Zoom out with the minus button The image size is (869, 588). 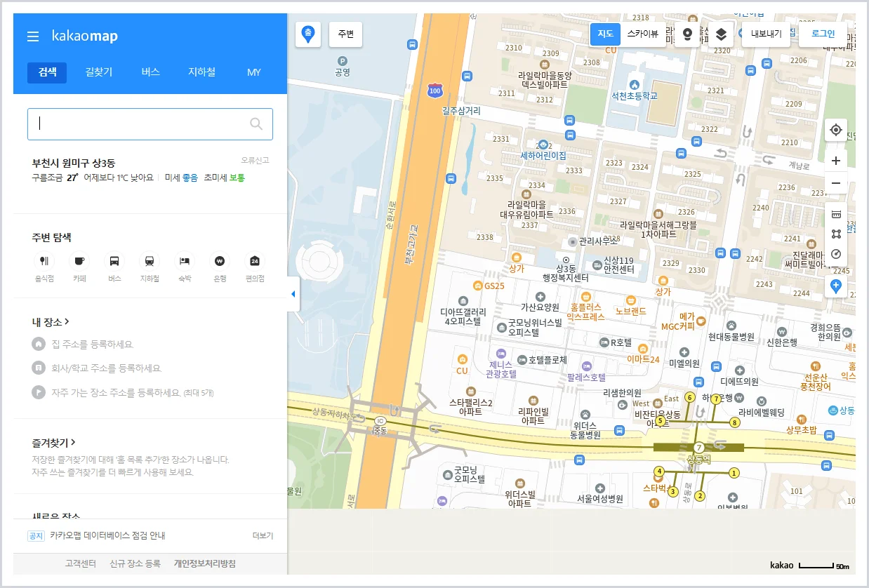tap(835, 183)
